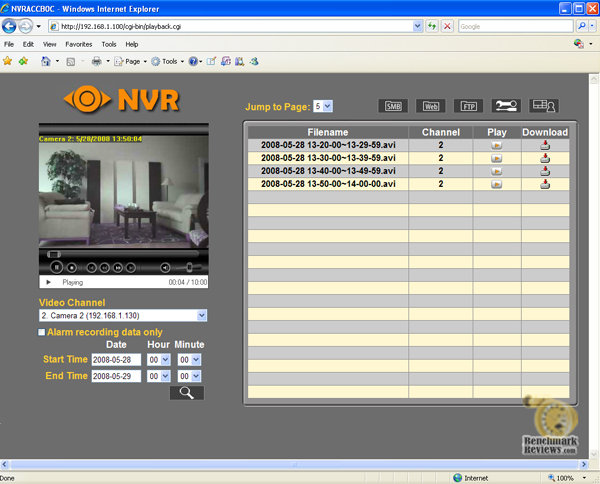Click the RSS feeds icon
This screenshot has width=600, height=484.
click(70, 61)
